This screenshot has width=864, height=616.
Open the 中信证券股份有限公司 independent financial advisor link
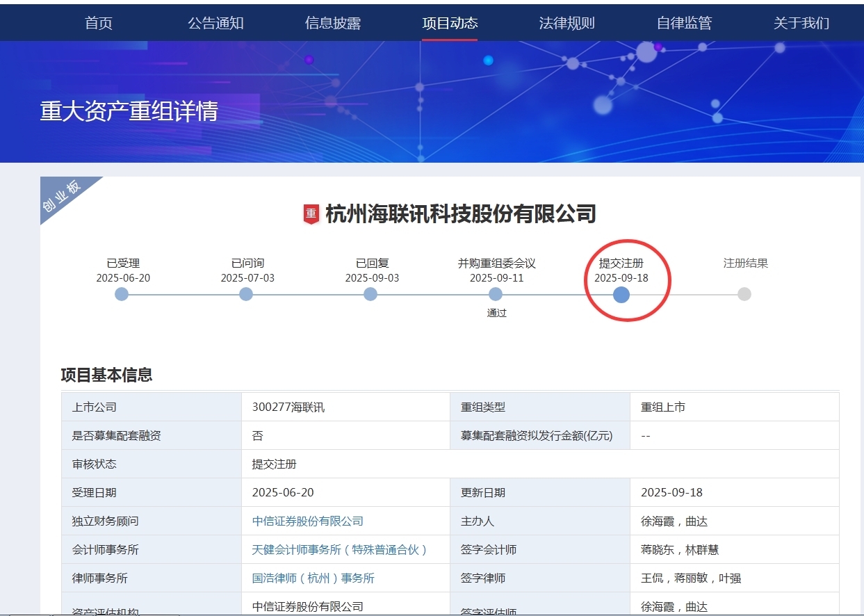[307, 521]
